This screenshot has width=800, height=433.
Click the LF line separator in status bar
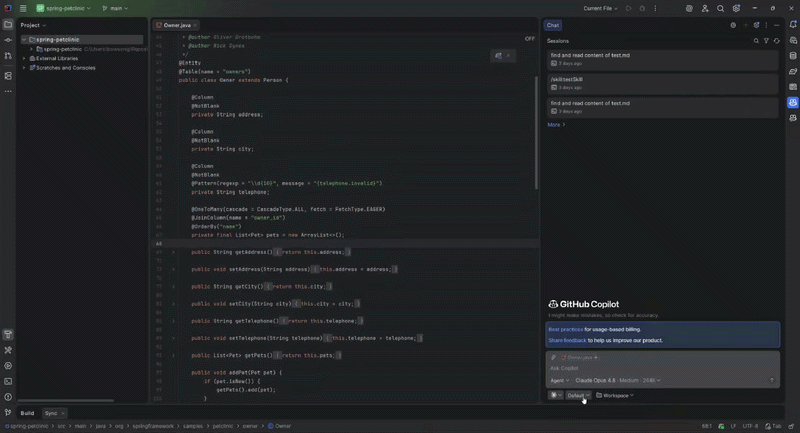733,426
